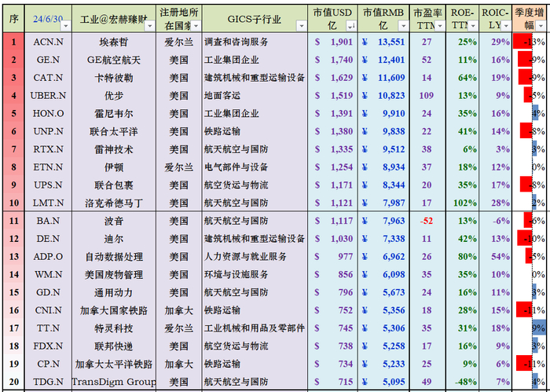
Task: Click company name 加拿大太平洋铁路
Action: click(114, 364)
